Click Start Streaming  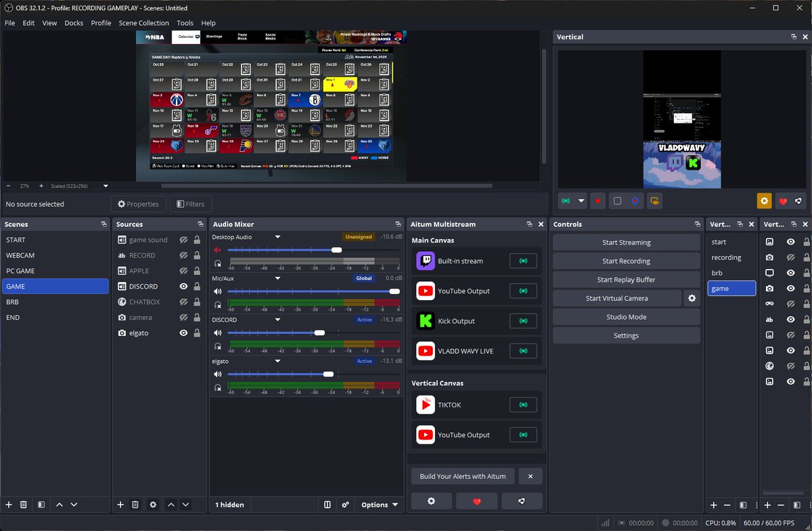(627, 242)
